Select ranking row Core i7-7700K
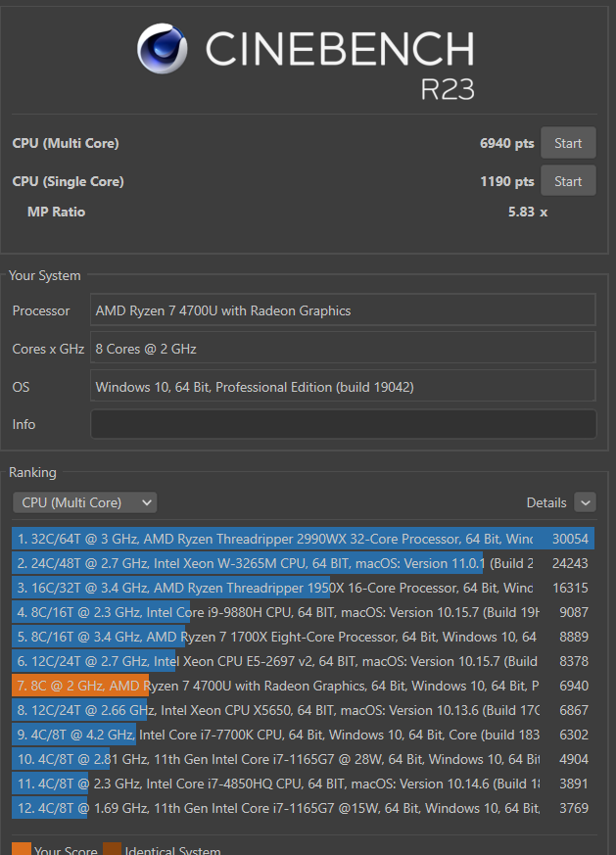The width and height of the screenshot is (616, 855). pyautogui.click(x=303, y=735)
